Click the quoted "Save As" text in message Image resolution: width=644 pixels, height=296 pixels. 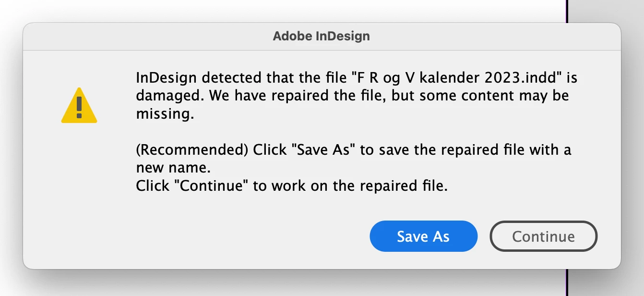326,150
